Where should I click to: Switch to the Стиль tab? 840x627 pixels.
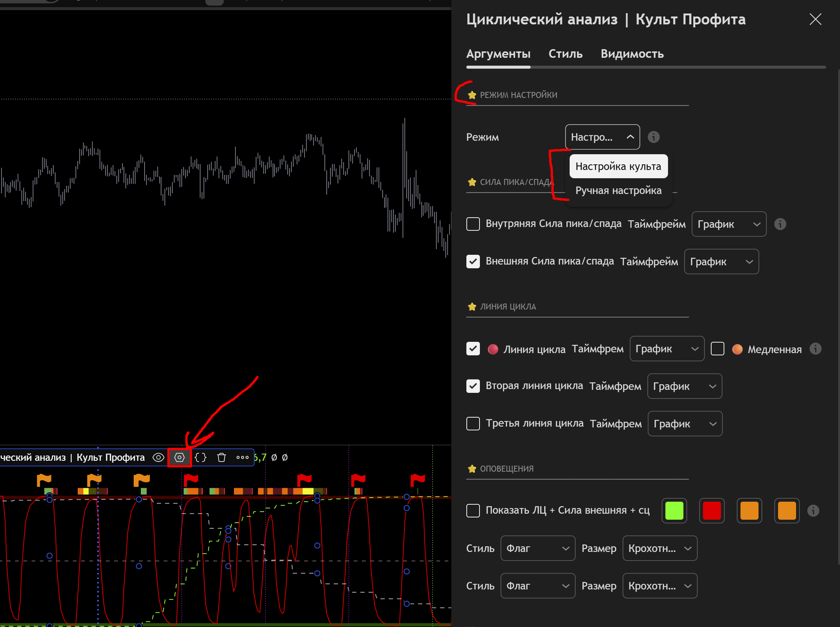(x=566, y=54)
